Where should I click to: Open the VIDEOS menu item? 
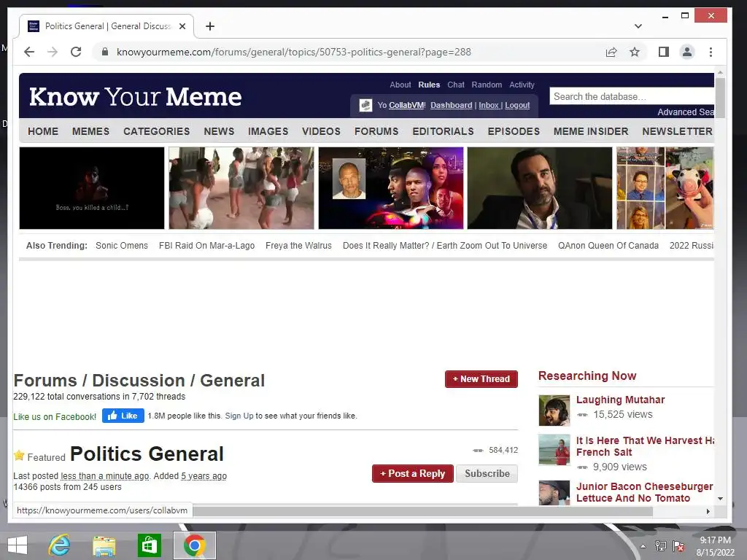click(321, 131)
